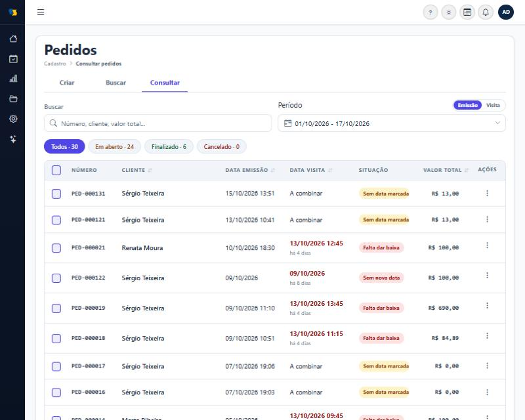Select the Consultar tab
The width and height of the screenshot is (525, 420).
click(x=165, y=83)
